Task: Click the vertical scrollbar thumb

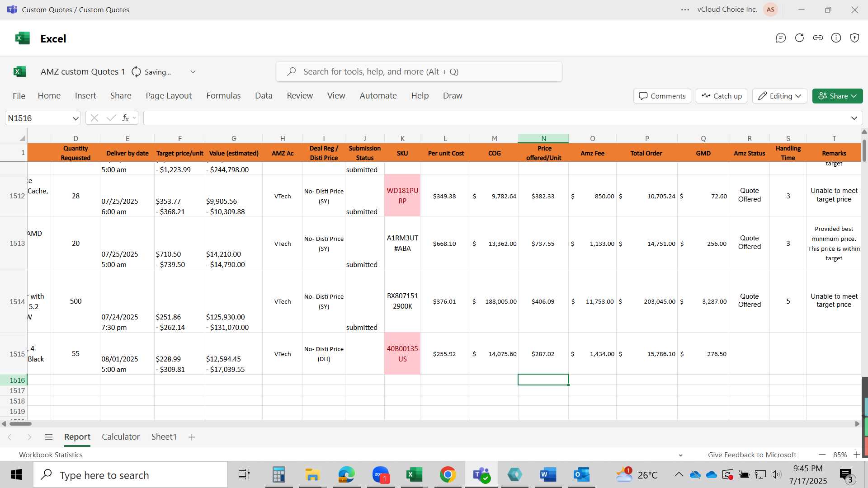Action: [864, 150]
